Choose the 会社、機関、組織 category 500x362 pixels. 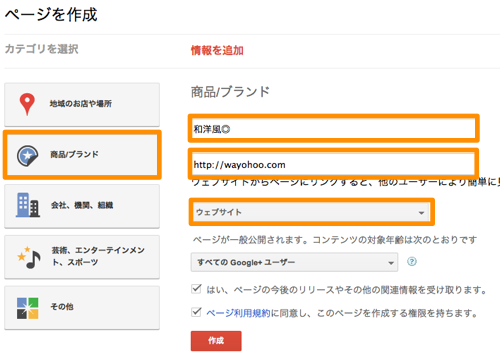click(x=82, y=206)
